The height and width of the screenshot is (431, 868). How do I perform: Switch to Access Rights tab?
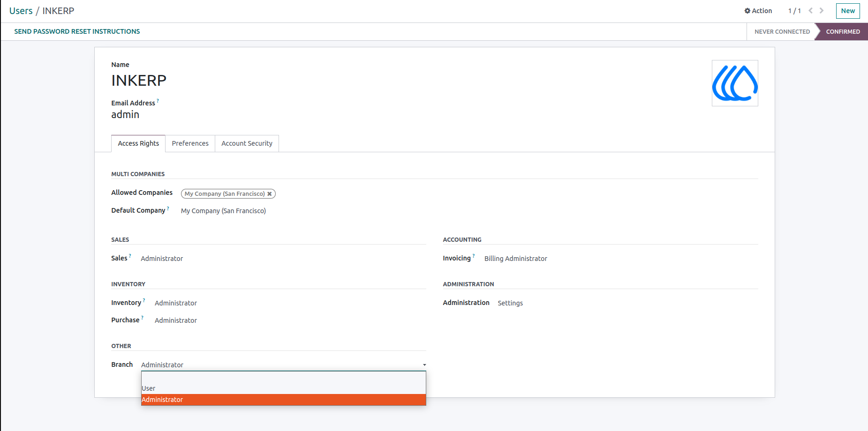tap(138, 143)
